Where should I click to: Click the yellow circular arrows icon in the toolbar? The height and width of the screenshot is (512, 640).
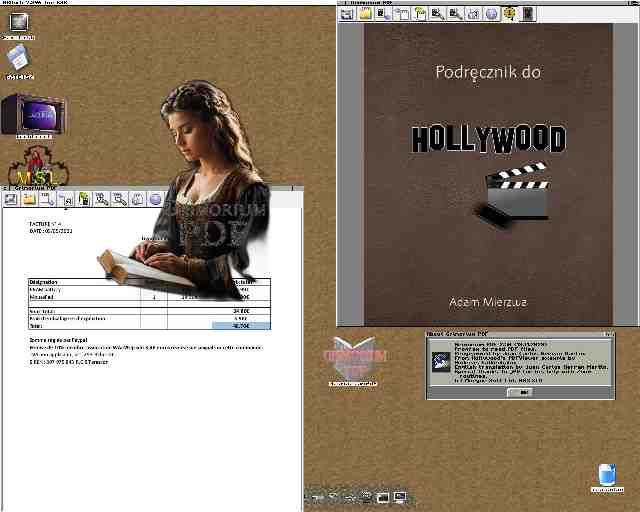(510, 13)
